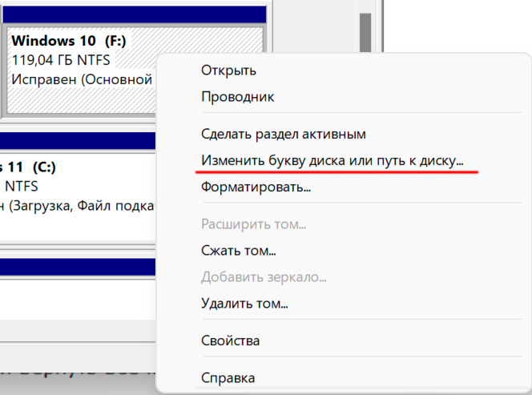Choose Проводник in the context menu
The width and height of the screenshot is (532, 395).
[x=237, y=97]
